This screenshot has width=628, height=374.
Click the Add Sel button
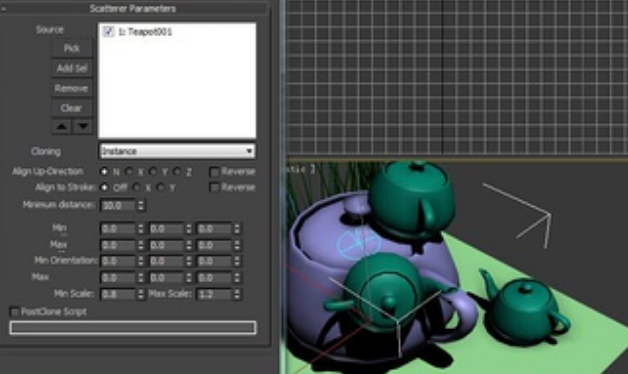pyautogui.click(x=72, y=68)
